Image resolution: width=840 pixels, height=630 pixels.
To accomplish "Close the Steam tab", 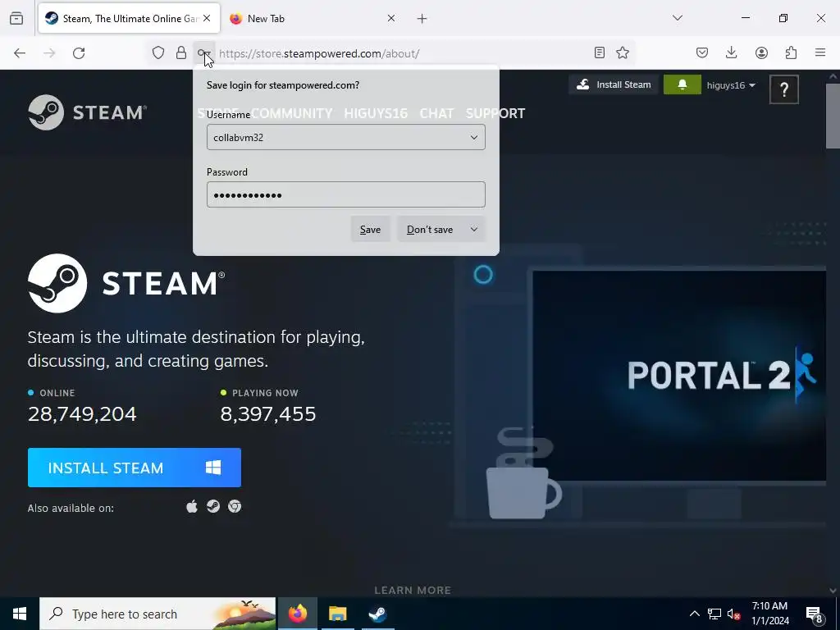I will click(x=207, y=18).
